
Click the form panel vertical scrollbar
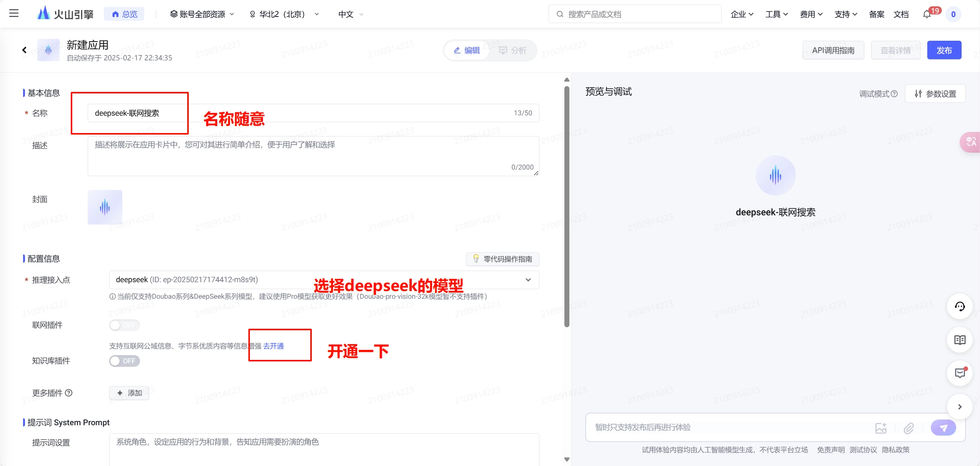[567, 206]
